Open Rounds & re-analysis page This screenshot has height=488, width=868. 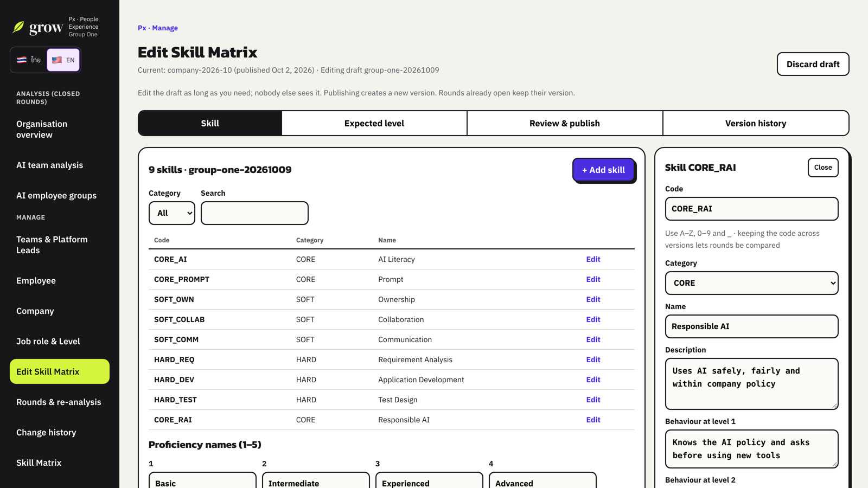pos(60,402)
